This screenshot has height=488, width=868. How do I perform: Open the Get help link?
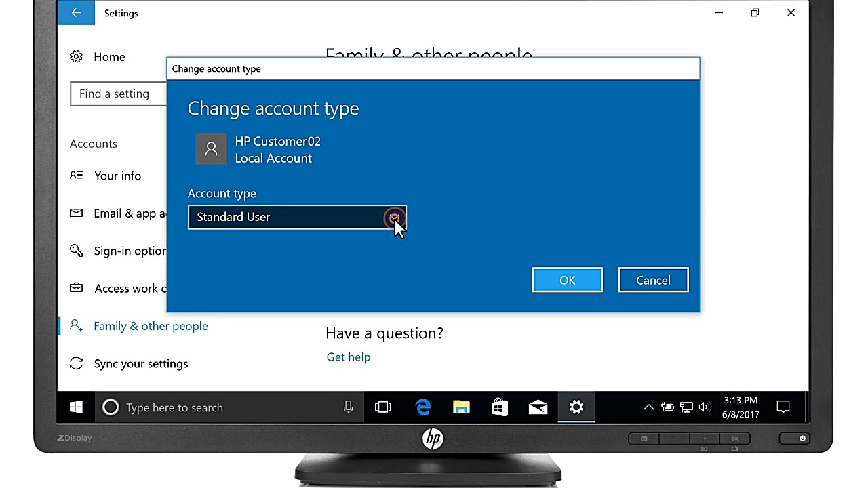[x=349, y=357]
